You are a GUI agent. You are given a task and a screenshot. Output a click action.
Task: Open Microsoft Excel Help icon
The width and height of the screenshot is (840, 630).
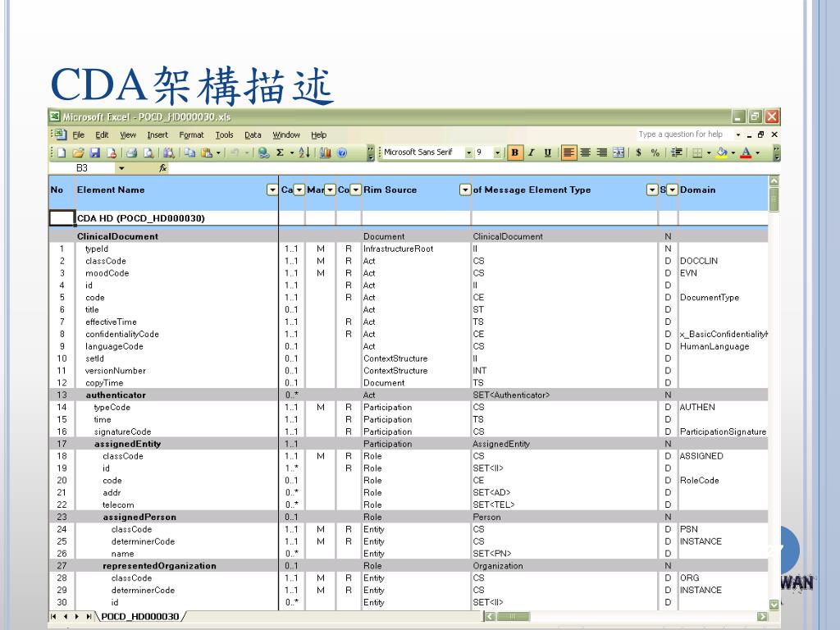point(342,153)
